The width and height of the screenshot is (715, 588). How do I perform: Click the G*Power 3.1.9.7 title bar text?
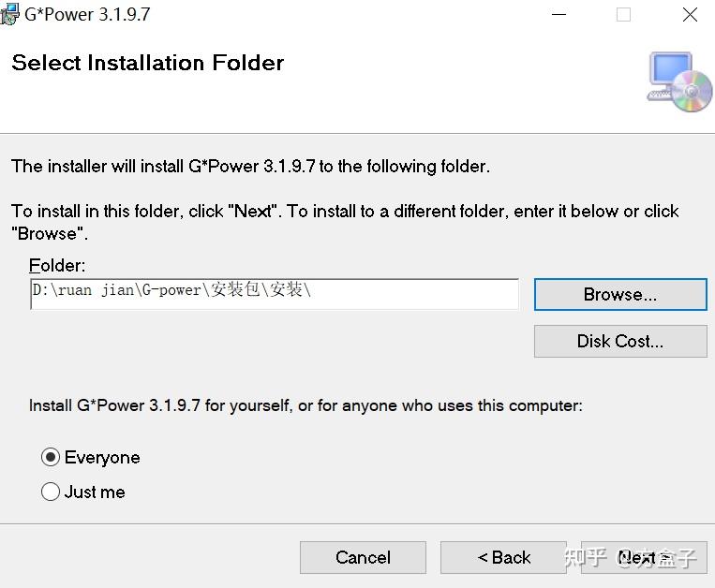tap(87, 15)
